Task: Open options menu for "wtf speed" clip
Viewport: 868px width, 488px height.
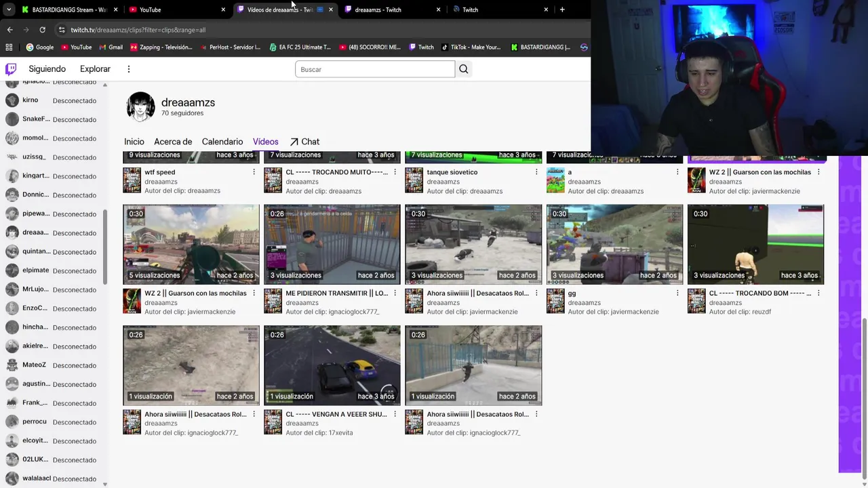Action: [254, 172]
